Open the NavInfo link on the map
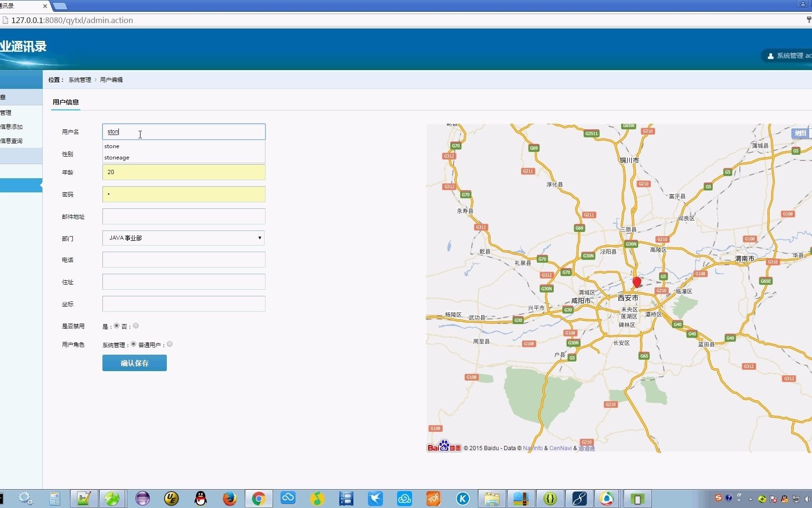The image size is (812, 508). 532,448
